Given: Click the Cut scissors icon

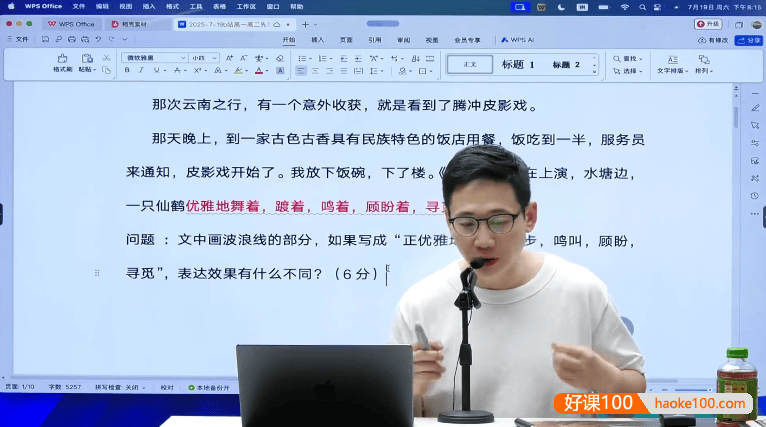Looking at the screenshot, I should click(106, 58).
